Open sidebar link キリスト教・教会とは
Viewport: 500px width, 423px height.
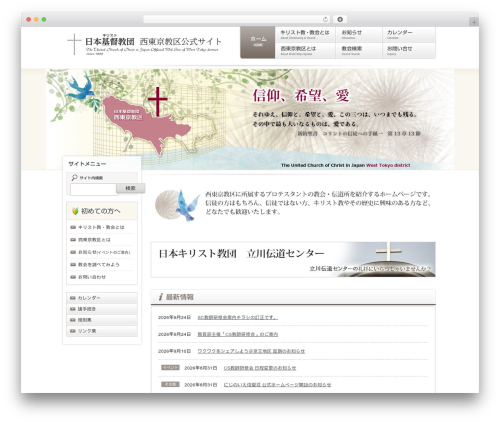click(101, 227)
